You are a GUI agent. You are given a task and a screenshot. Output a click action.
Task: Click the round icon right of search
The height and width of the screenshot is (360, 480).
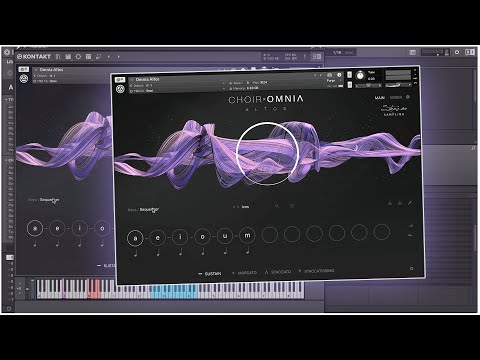(x=292, y=206)
